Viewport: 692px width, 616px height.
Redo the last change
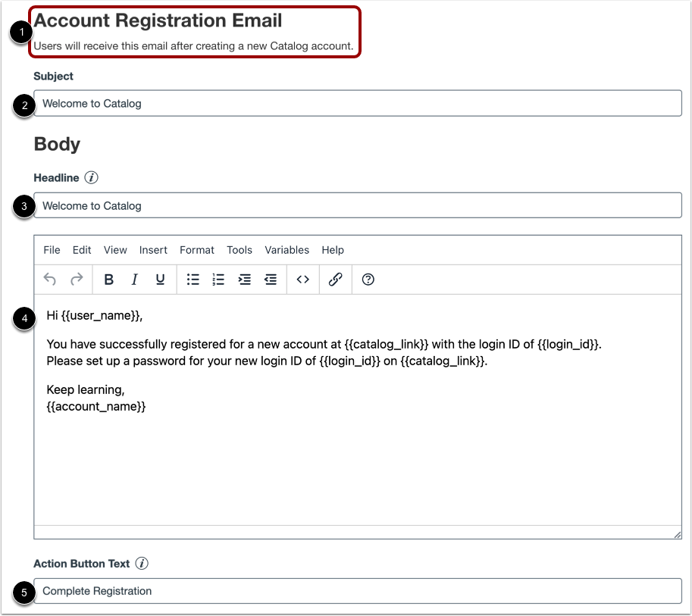pyautogui.click(x=75, y=280)
